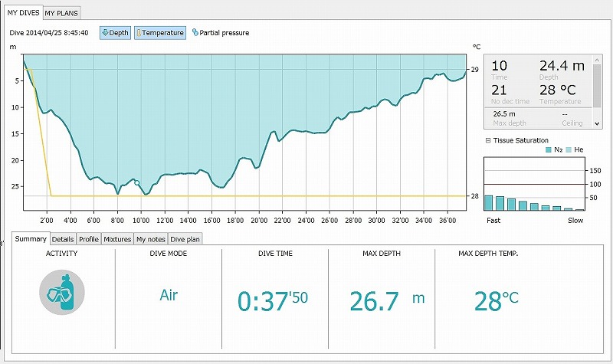
Task: Click the diver activity icon
Action: [x=61, y=291]
